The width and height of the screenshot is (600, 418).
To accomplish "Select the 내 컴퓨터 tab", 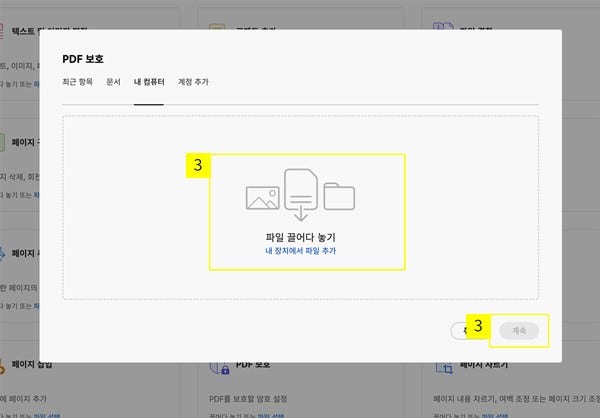I will pos(149,82).
